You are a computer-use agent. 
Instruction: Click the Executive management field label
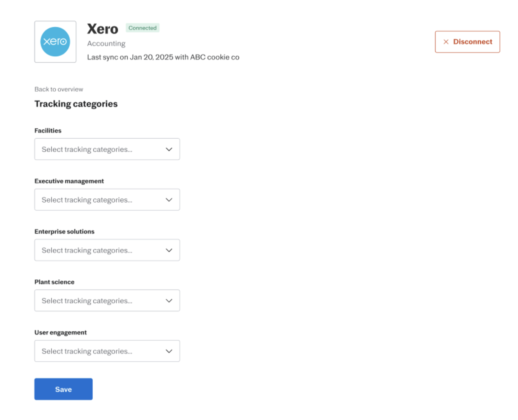tap(69, 181)
